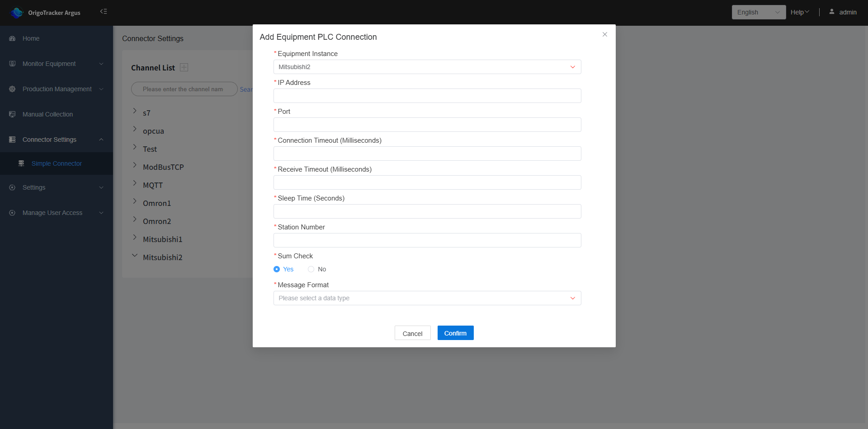The image size is (868, 429).
Task: Add a channel with the plus icon
Action: tap(184, 68)
